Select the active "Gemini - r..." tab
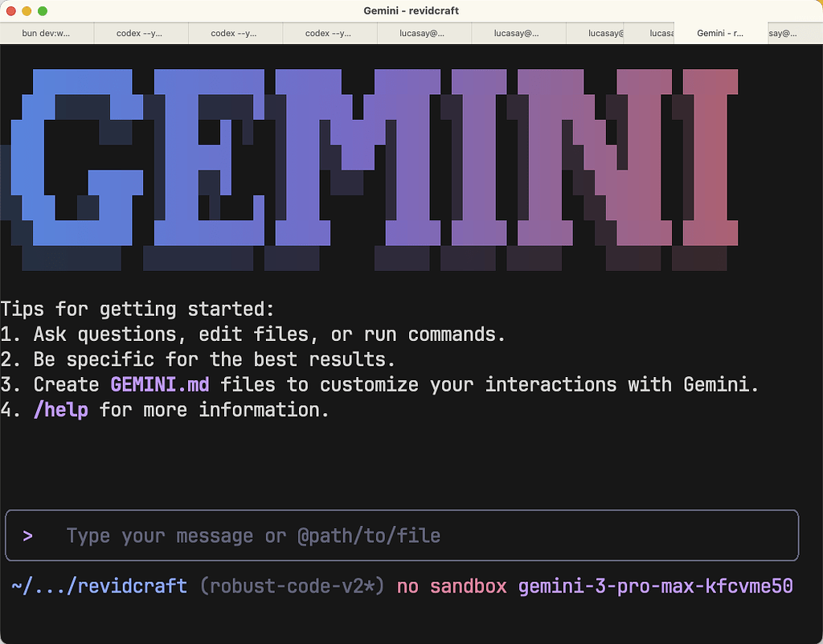 [x=720, y=33]
